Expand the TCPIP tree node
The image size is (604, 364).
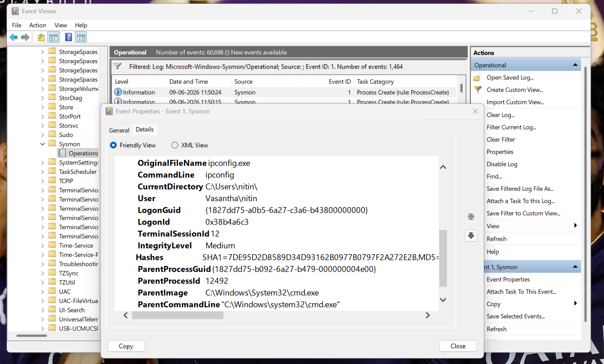pyautogui.click(x=43, y=181)
